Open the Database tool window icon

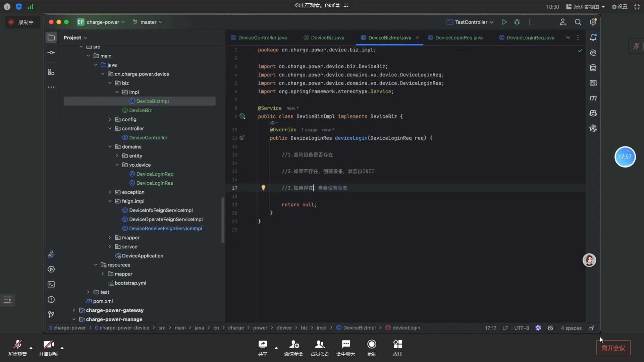pos(593,68)
